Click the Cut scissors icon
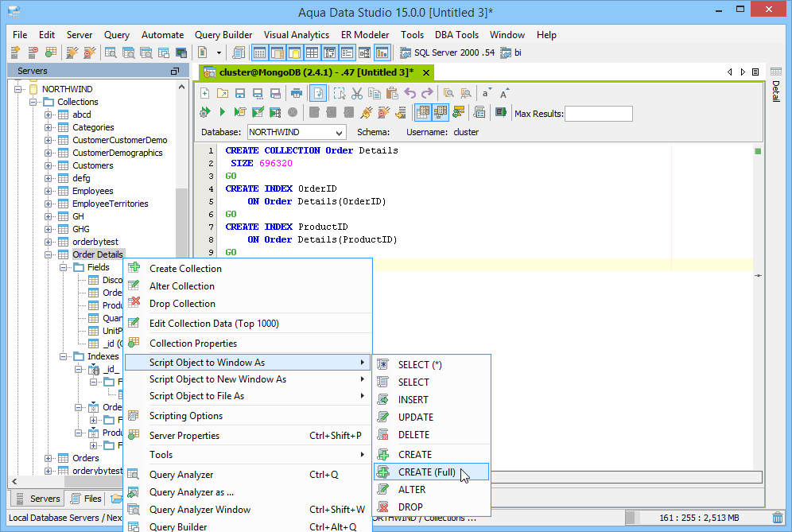The width and height of the screenshot is (792, 532). point(357,93)
